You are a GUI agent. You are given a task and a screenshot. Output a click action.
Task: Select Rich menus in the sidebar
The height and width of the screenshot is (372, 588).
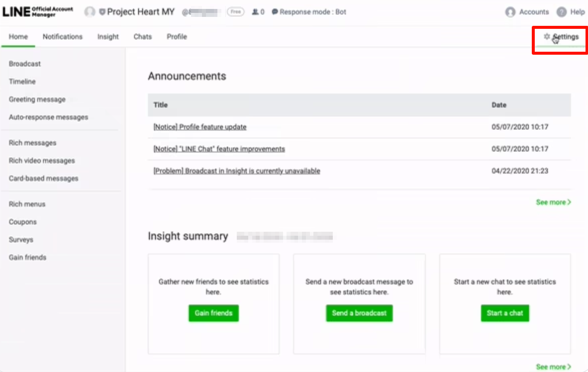(x=27, y=204)
